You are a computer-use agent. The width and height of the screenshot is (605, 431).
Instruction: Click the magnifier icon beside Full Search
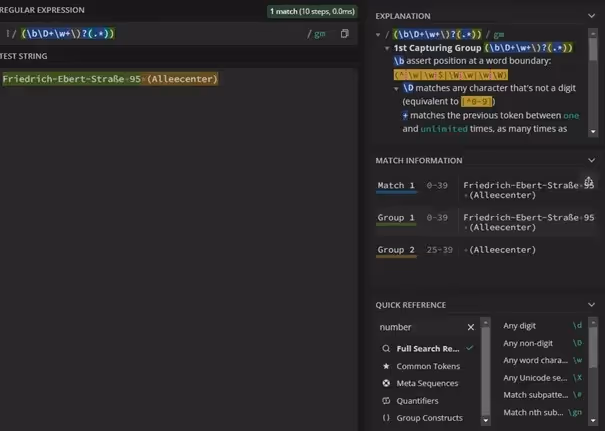(x=386, y=349)
